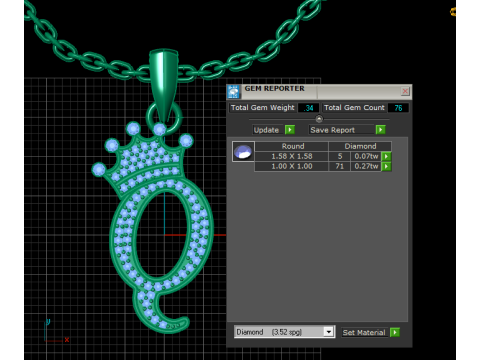Click the Round column header

pos(293,146)
